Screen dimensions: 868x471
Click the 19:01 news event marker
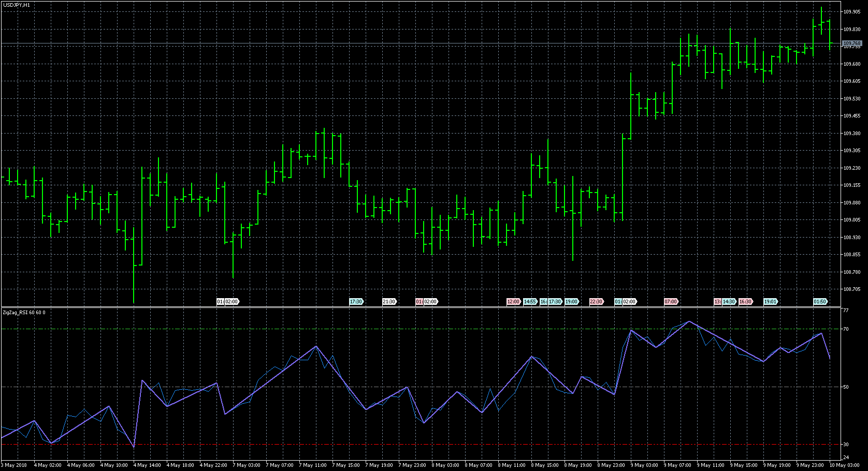770,302
